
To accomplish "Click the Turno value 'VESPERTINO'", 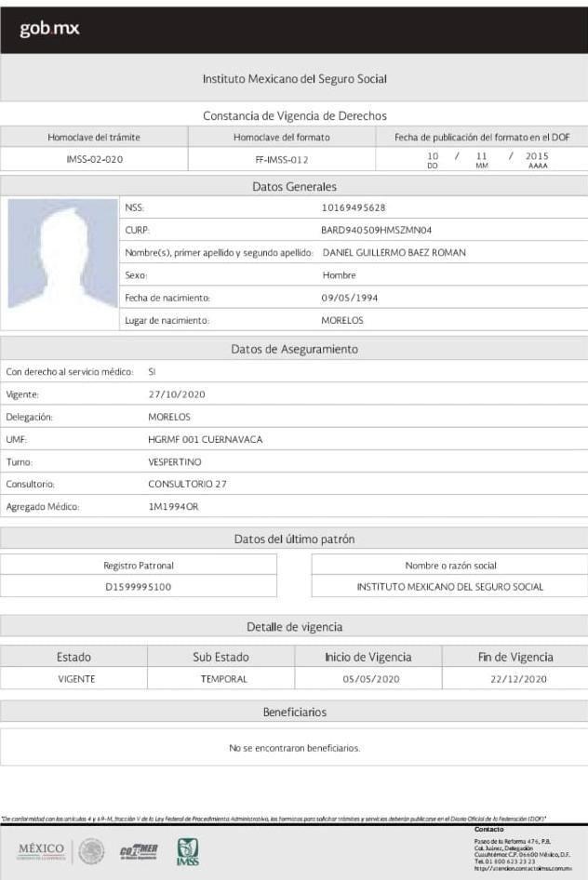I will tap(175, 462).
